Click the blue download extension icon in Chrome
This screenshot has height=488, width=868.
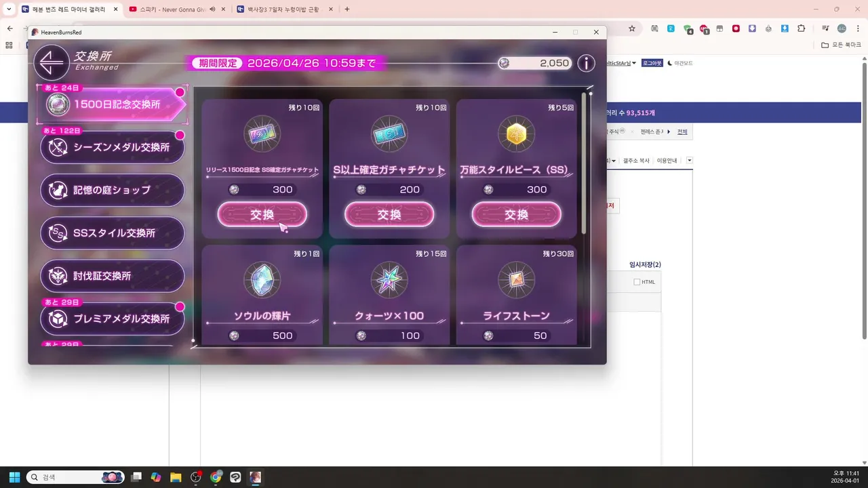[x=785, y=28]
